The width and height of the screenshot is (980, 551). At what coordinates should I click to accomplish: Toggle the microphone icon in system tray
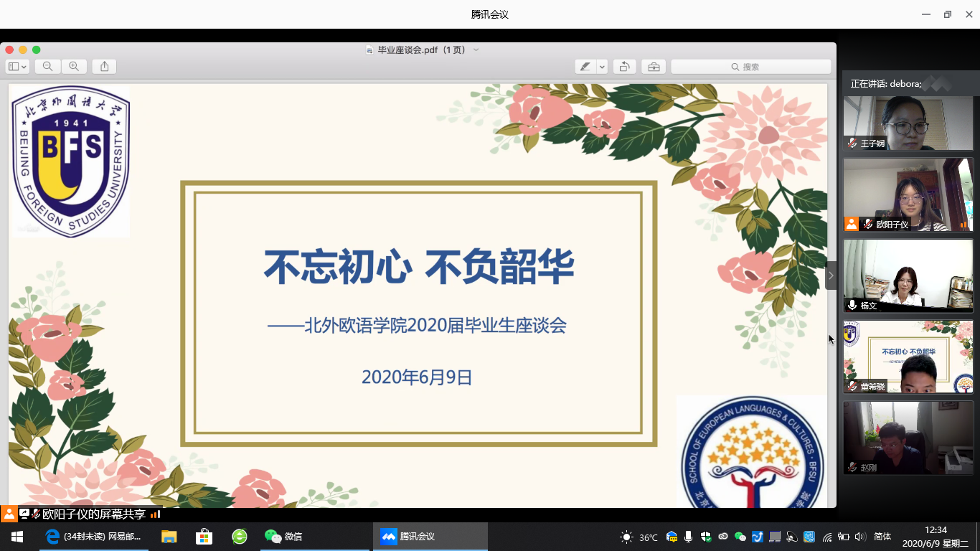[x=689, y=537]
